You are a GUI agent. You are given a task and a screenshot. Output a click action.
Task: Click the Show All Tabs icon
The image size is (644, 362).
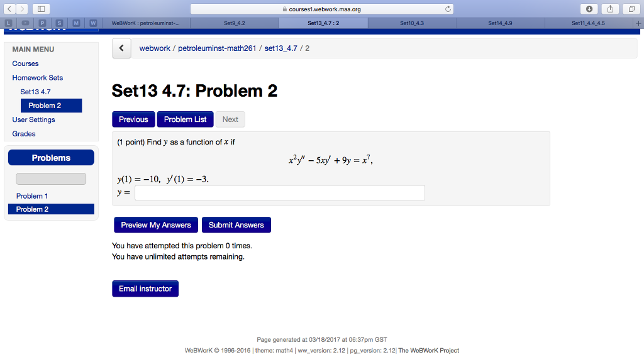(631, 9)
